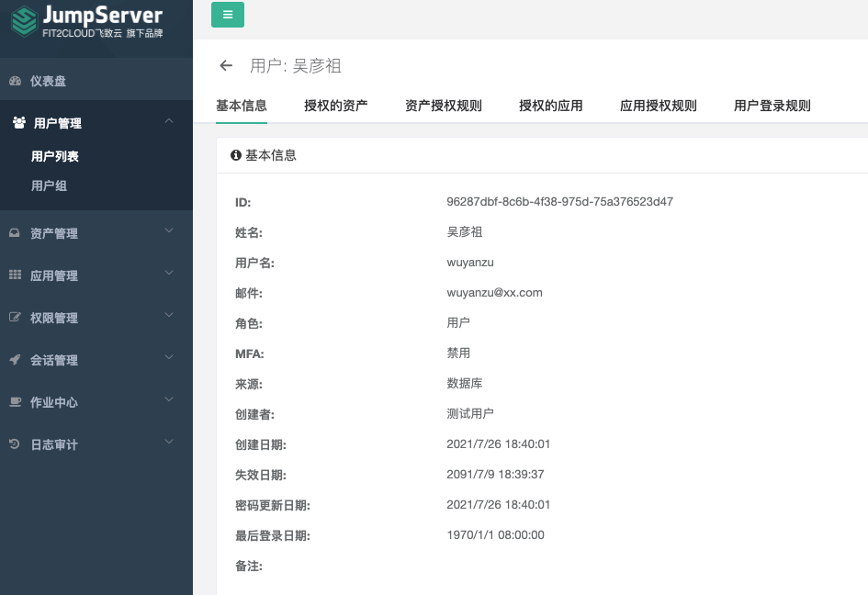Toggle sidebar with green hamburger button
The image size is (868, 595).
coord(228,15)
